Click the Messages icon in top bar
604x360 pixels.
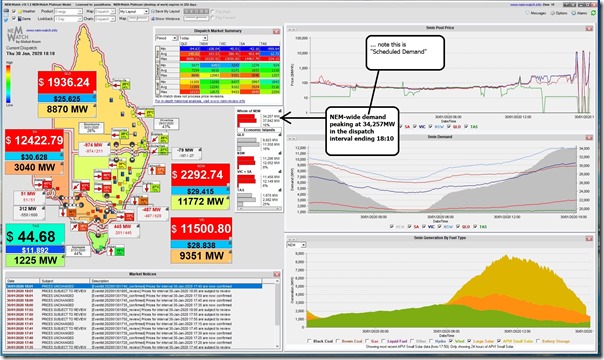tap(528, 13)
